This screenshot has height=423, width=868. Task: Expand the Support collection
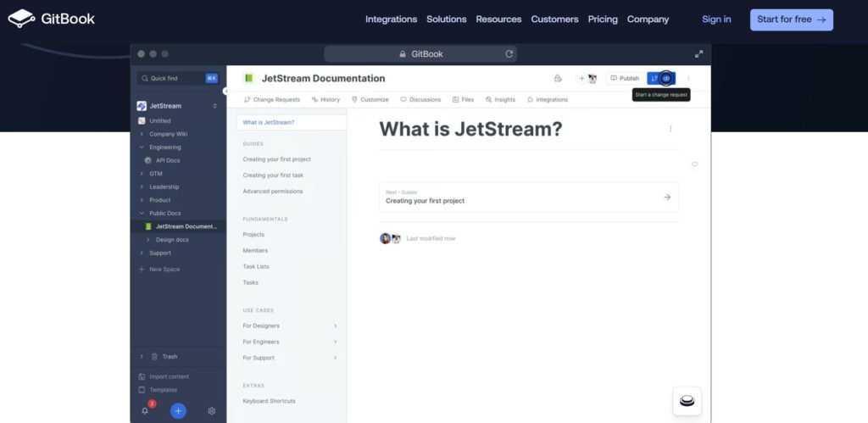(142, 253)
